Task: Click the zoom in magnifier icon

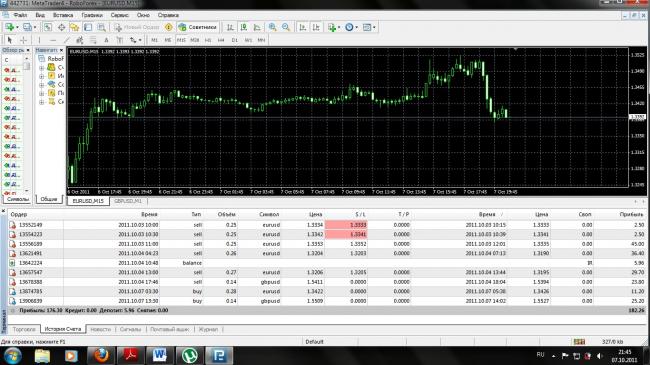Action: pyautogui.click(x=272, y=27)
